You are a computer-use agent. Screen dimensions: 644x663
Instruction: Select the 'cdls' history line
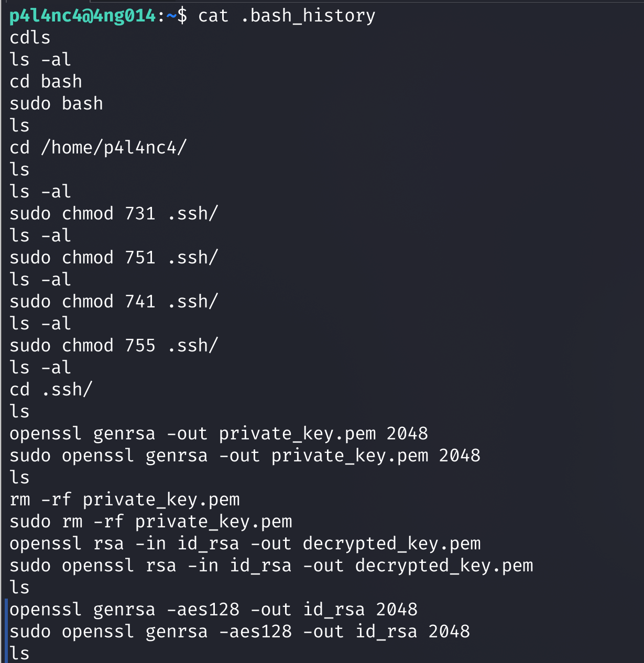pyautogui.click(x=30, y=38)
